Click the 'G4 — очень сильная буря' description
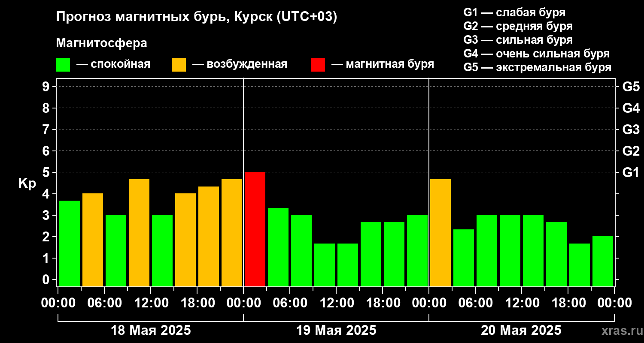The height and width of the screenshot is (343, 644). [x=537, y=54]
